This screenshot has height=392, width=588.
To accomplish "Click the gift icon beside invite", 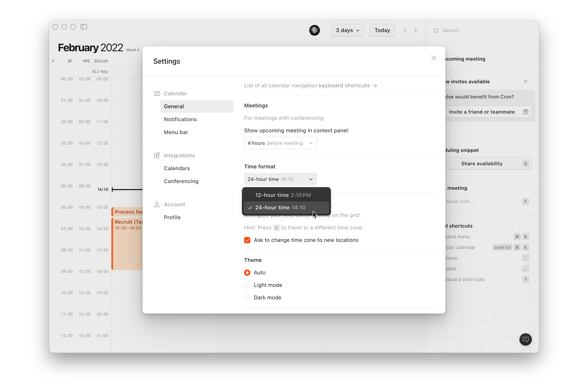I will tap(525, 112).
